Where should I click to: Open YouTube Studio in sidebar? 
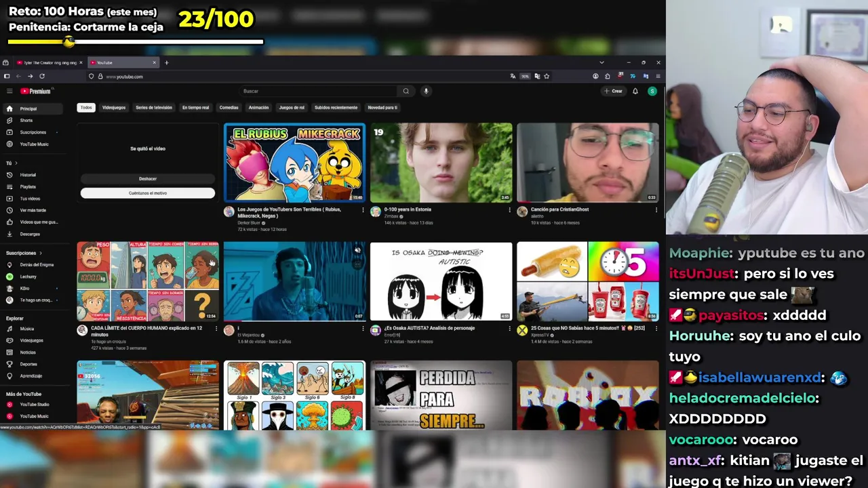coord(34,405)
